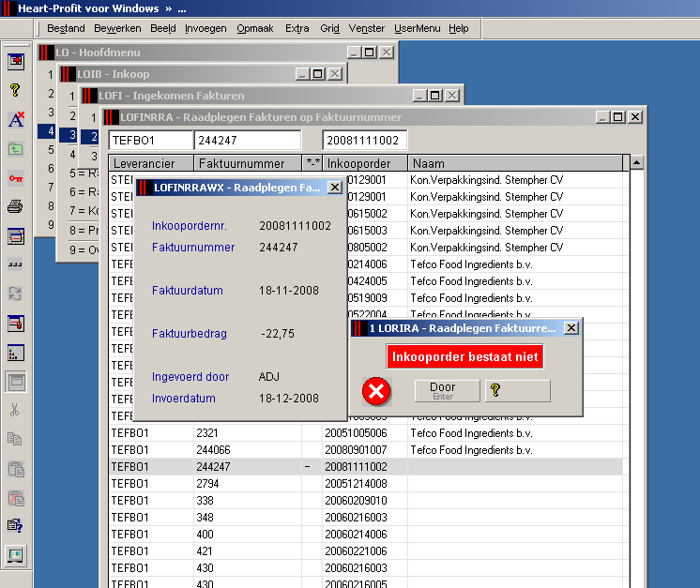Click the cascading windows icon in sidebar
Viewport: 700px width, 588px height.
16,236
